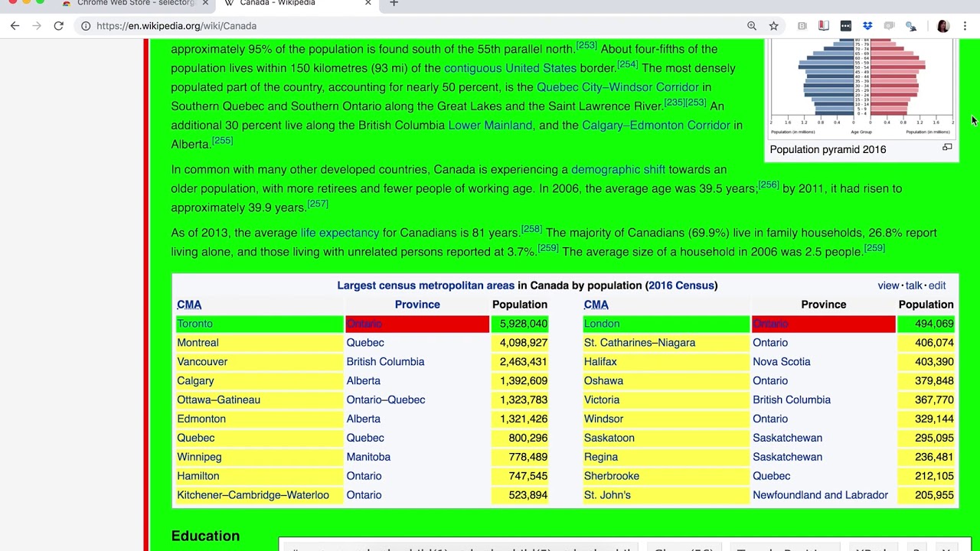Open the Nova Scotia province link
Image resolution: width=980 pixels, height=551 pixels.
781,362
